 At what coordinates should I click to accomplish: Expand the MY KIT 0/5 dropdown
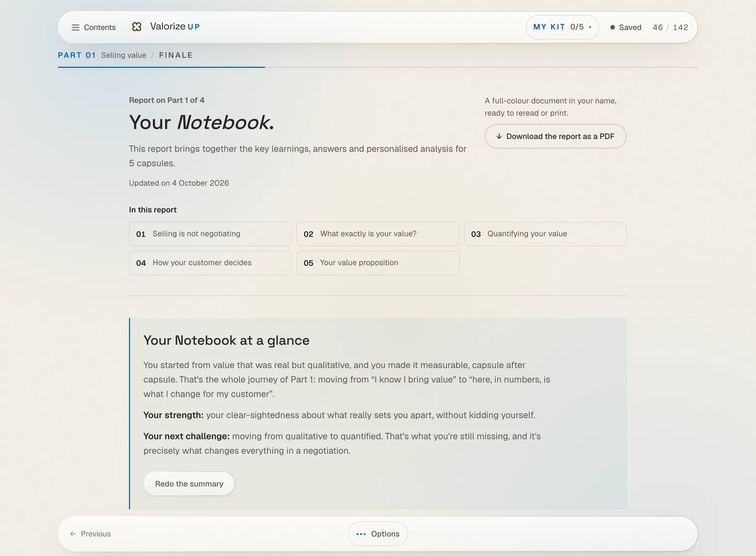pyautogui.click(x=562, y=27)
